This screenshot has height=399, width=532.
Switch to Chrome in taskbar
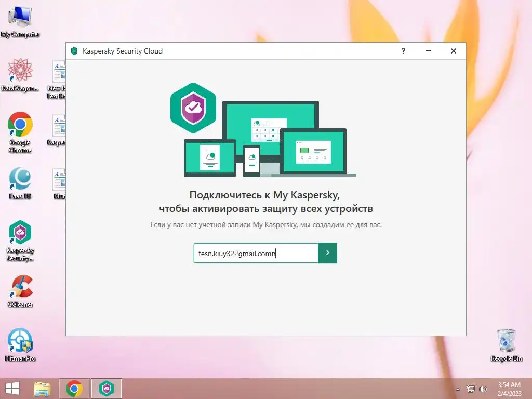click(x=74, y=389)
